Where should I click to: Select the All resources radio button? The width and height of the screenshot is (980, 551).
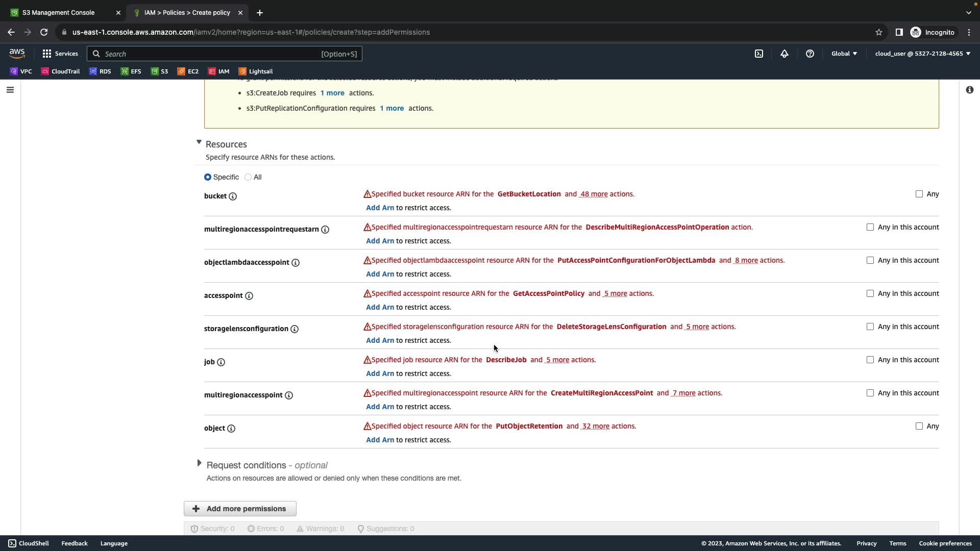pyautogui.click(x=248, y=177)
